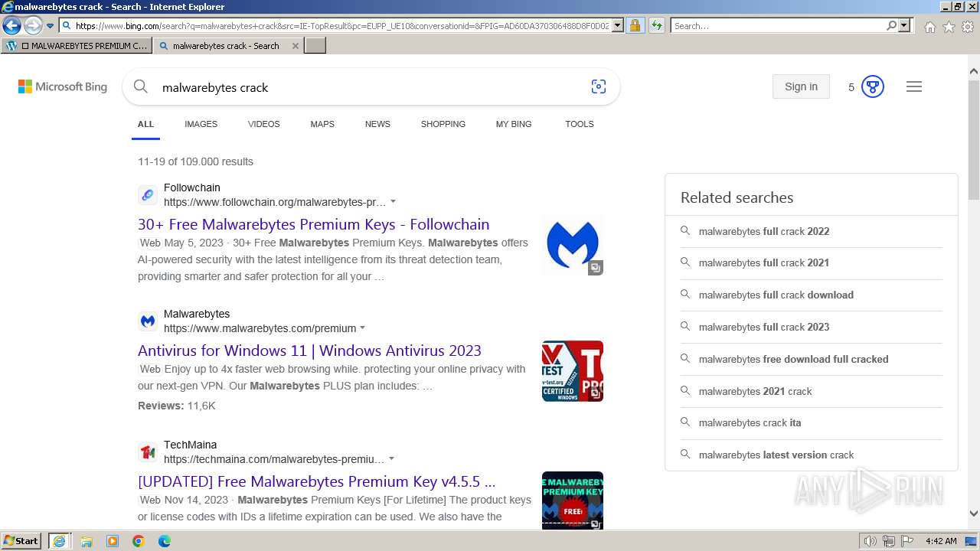
Task: Open Antivirus for Windows 11 link
Action: tap(309, 350)
